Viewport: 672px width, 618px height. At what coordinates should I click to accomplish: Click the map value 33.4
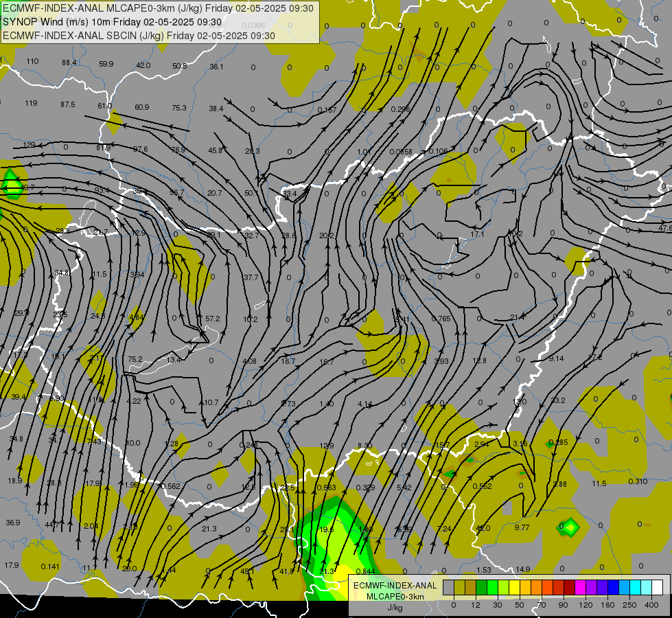290,194
